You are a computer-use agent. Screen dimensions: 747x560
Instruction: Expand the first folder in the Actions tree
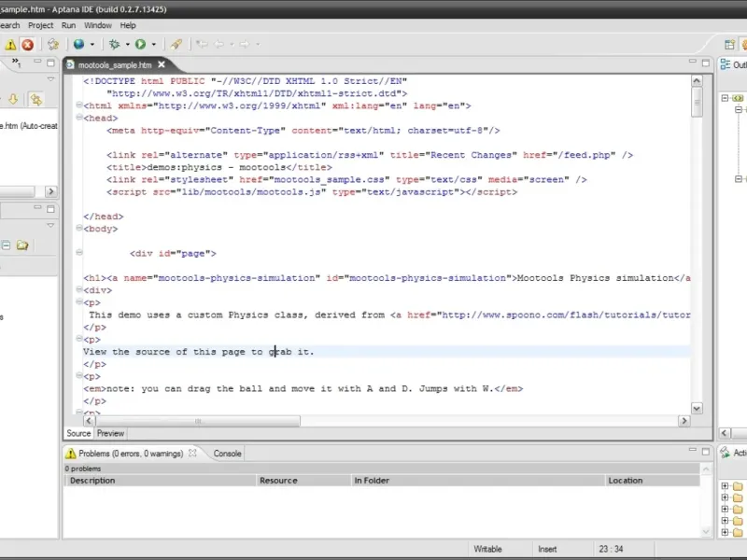click(725, 486)
